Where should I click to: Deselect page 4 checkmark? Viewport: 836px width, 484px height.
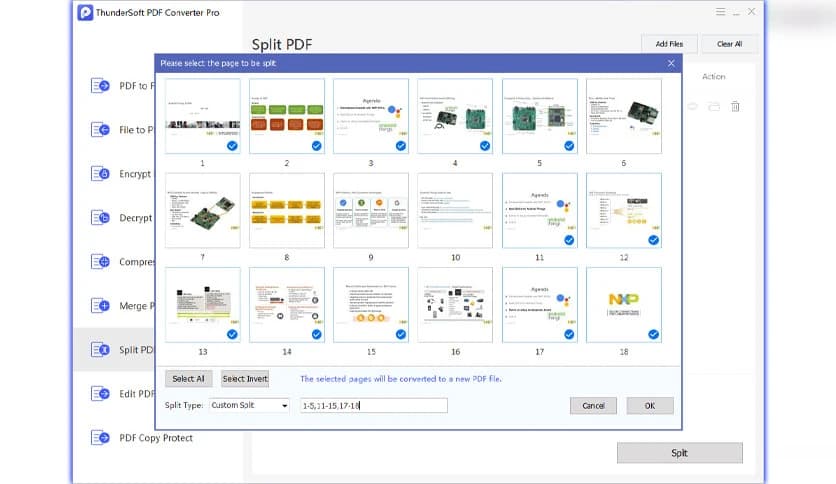click(485, 146)
